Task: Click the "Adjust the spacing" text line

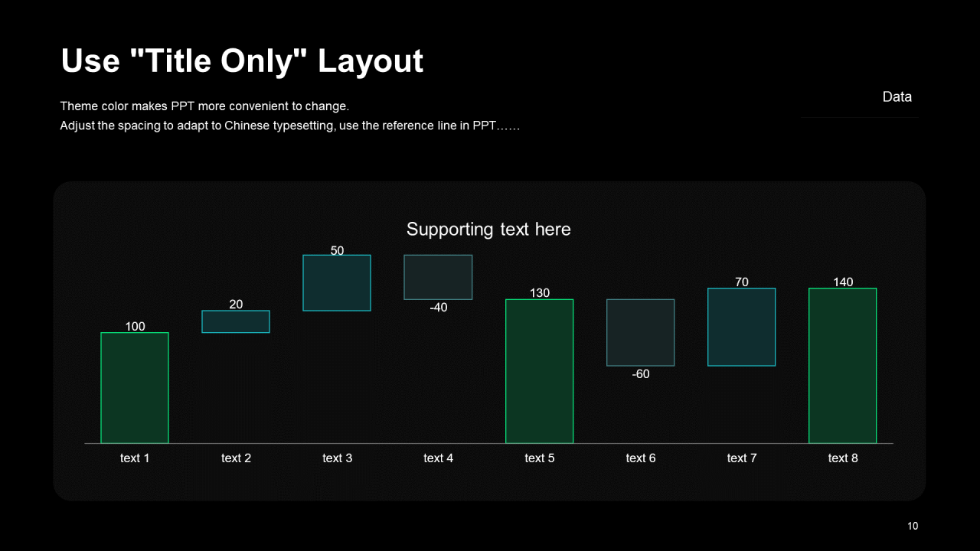Action: [289, 126]
